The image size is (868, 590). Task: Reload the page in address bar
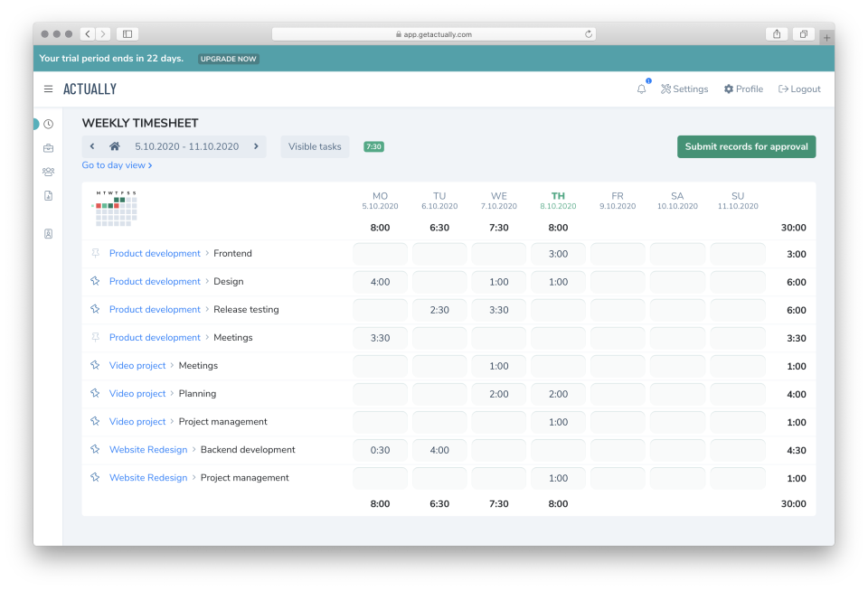pyautogui.click(x=589, y=34)
